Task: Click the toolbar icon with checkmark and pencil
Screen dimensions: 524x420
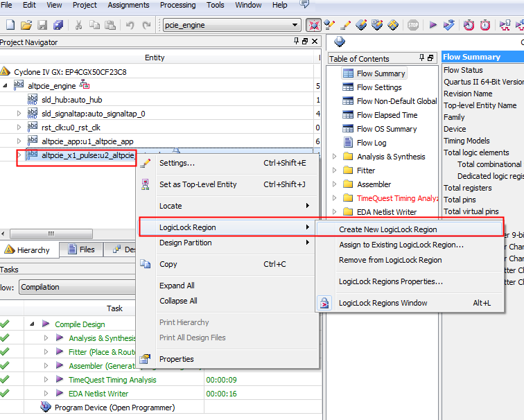Action: (329, 25)
